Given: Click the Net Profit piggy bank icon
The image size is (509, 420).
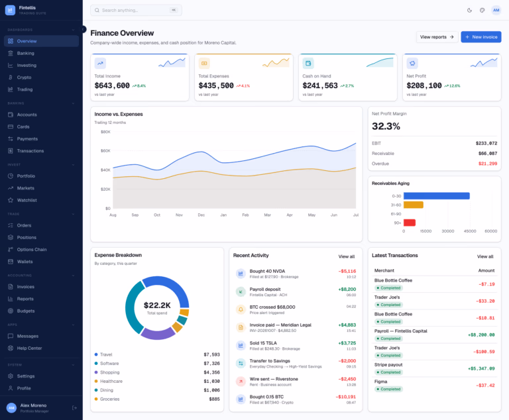Looking at the screenshot, I should 412,64.
